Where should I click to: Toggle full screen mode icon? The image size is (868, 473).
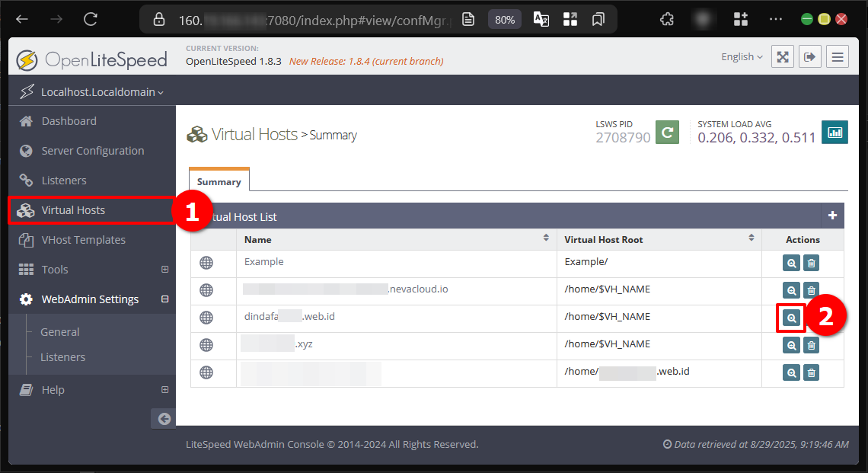pos(783,57)
